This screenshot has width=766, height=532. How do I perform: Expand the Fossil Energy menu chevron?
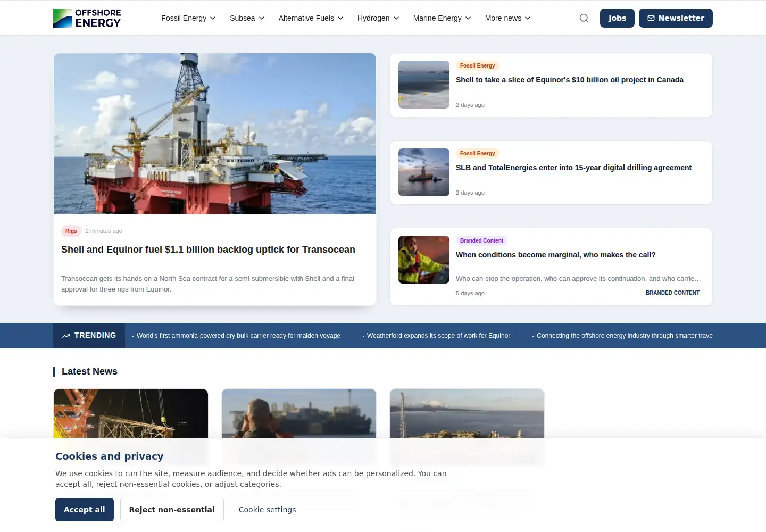213,18
